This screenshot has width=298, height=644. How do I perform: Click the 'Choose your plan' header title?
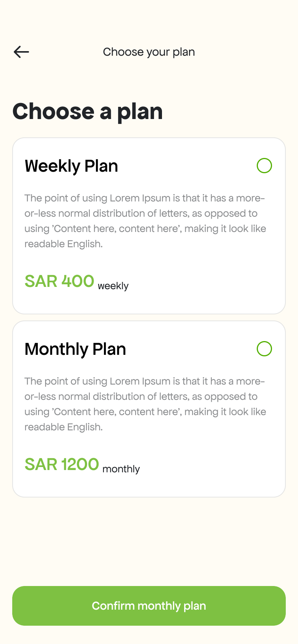click(x=149, y=52)
